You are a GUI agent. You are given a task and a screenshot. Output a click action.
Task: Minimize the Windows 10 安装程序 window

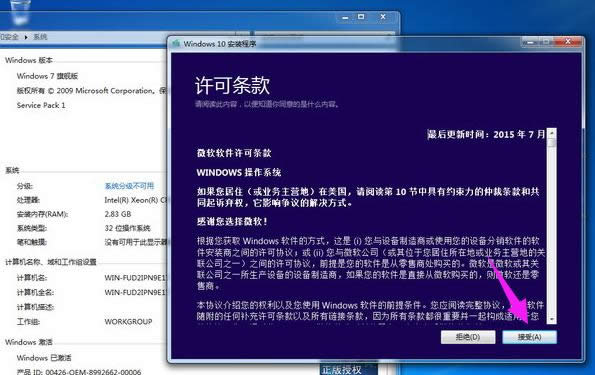coord(530,42)
